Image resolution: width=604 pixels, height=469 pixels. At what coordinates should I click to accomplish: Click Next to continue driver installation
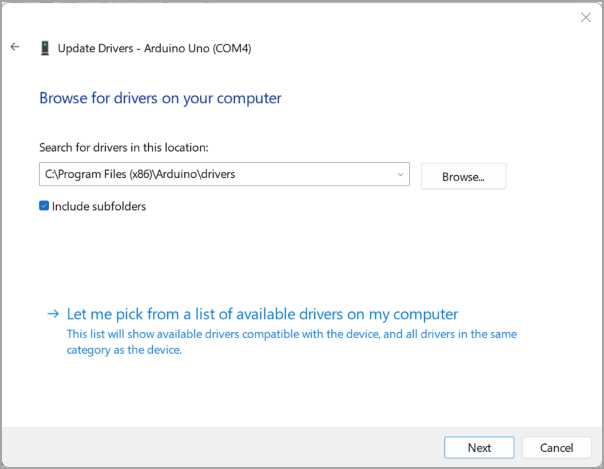tap(479, 447)
